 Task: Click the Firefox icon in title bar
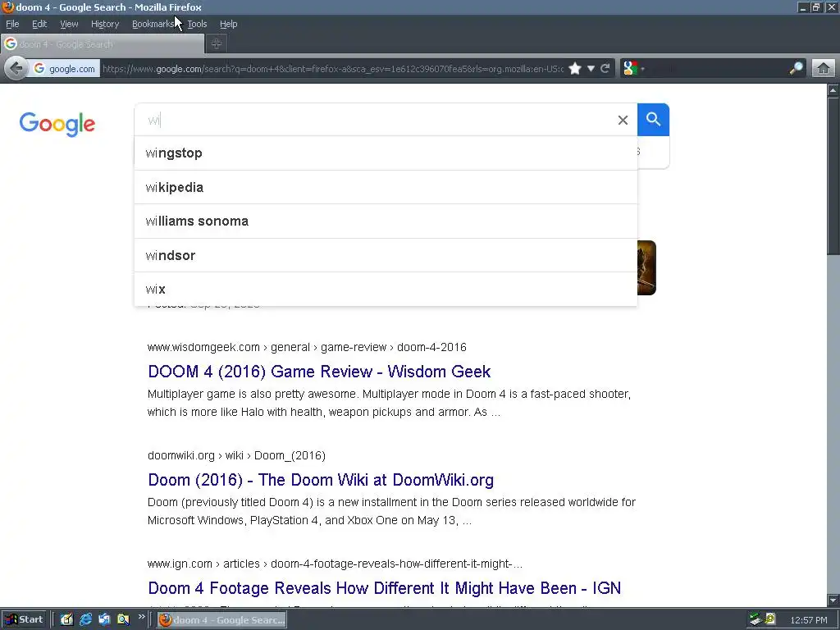(x=7, y=7)
